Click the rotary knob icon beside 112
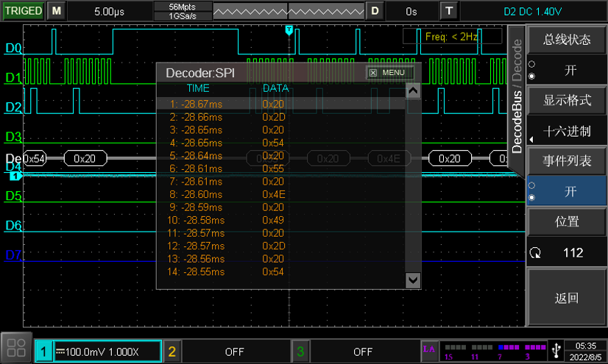The width and height of the screenshot is (608, 364). coord(535,253)
